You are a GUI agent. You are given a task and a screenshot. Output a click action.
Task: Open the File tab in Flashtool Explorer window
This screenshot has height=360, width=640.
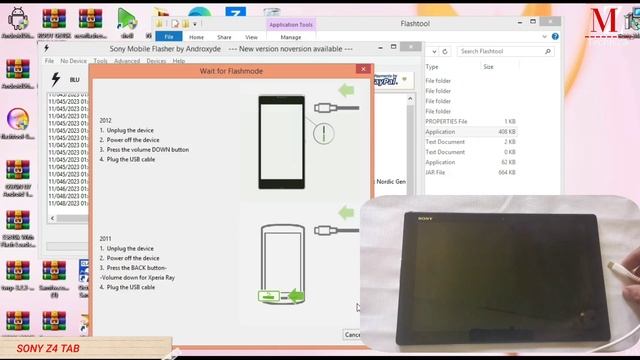(169, 37)
